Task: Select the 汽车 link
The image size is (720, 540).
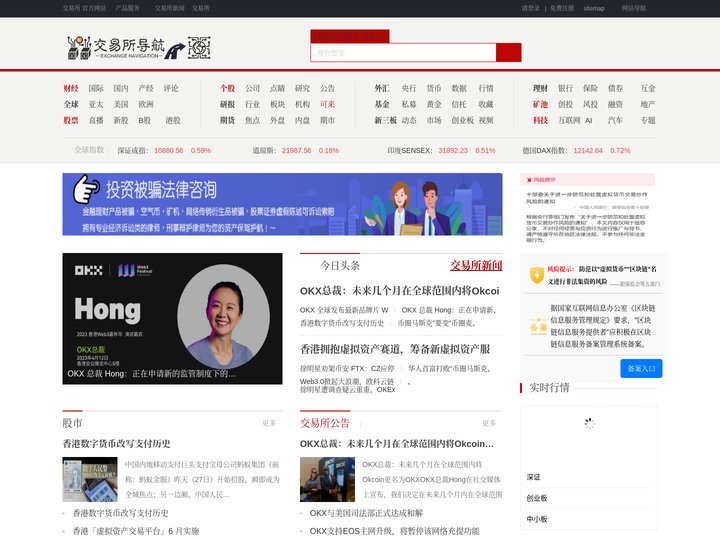Action: 615,120
